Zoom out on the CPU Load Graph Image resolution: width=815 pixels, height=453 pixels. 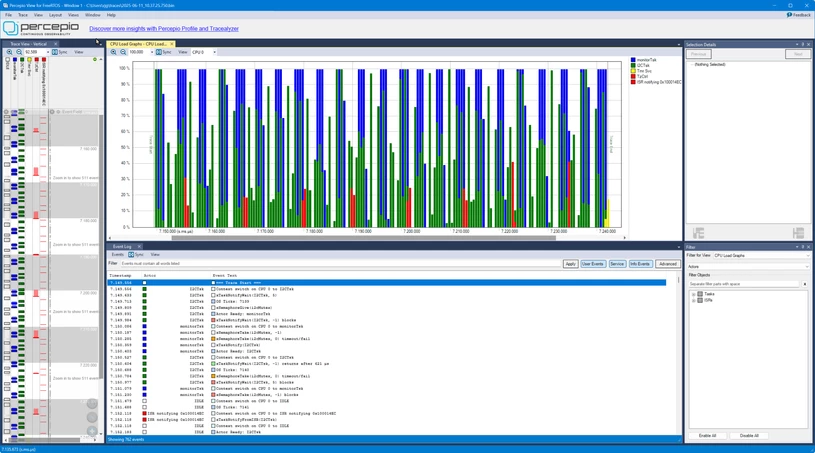tap(123, 52)
